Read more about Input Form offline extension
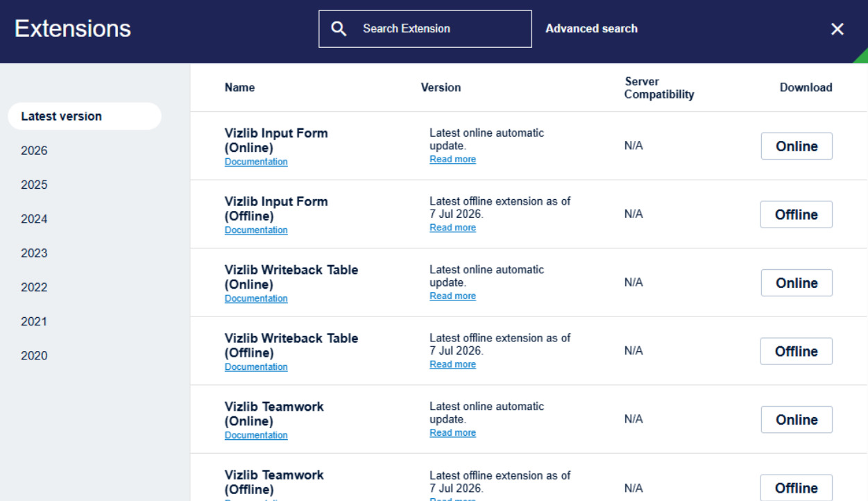Viewport: 868px width, 501px height. click(452, 228)
